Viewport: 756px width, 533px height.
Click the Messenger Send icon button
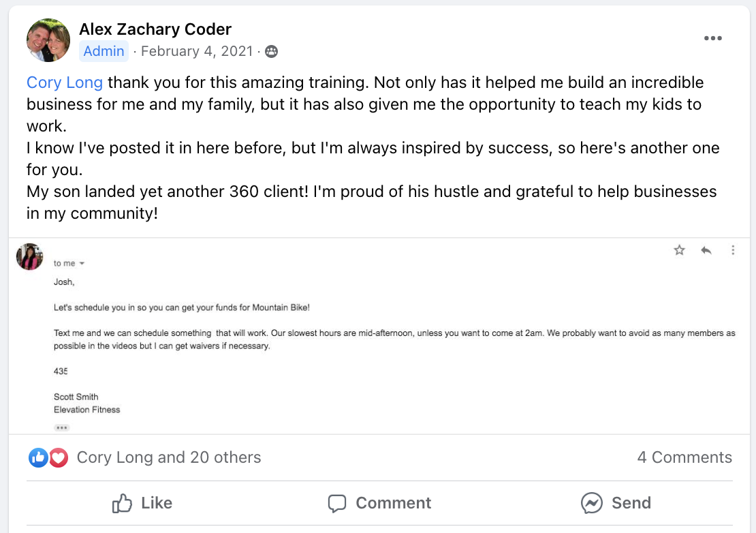(x=592, y=503)
